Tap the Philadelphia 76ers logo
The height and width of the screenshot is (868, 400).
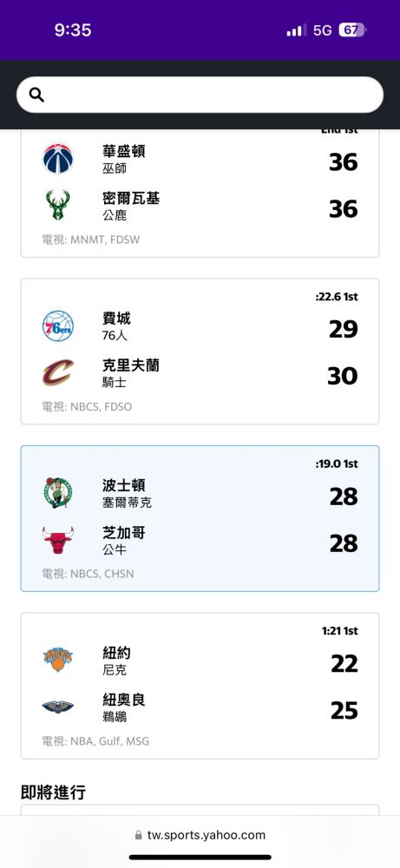58,326
